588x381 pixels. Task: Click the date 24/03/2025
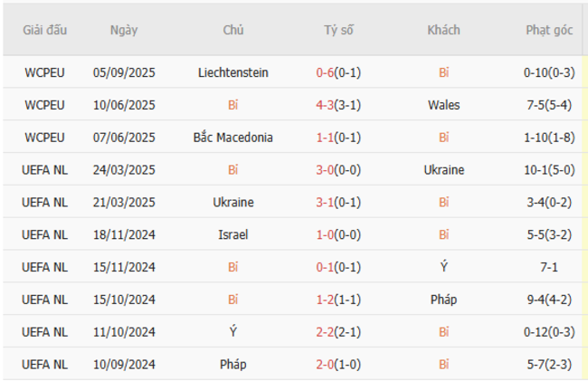click(x=124, y=170)
